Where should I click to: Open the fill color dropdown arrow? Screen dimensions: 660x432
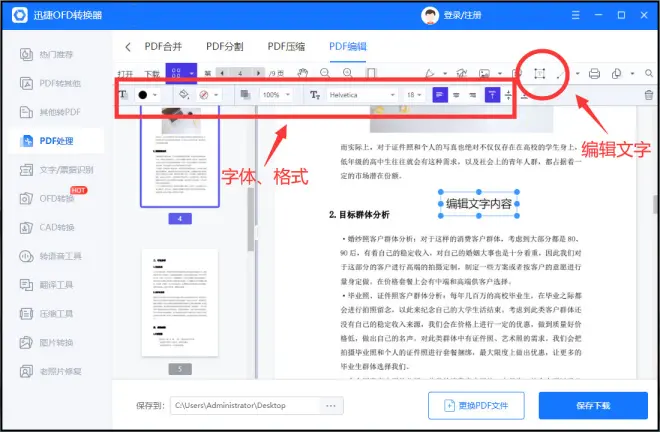[x=216, y=95]
